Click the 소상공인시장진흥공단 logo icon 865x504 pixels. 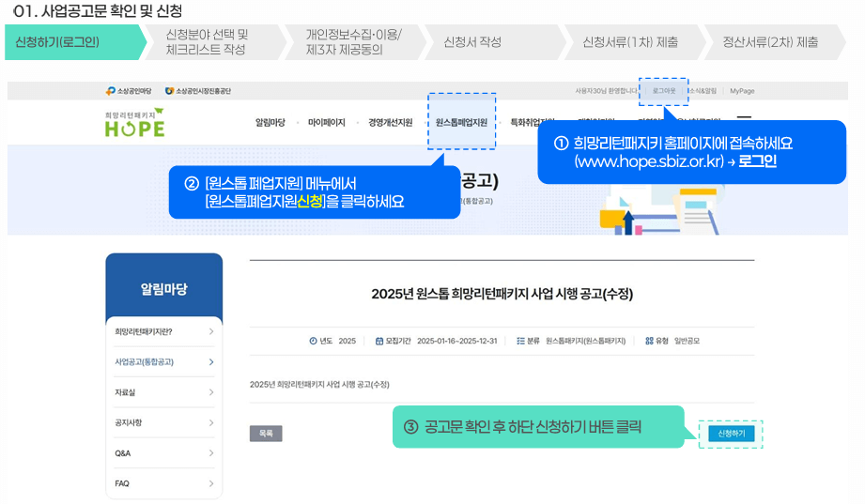point(169,91)
